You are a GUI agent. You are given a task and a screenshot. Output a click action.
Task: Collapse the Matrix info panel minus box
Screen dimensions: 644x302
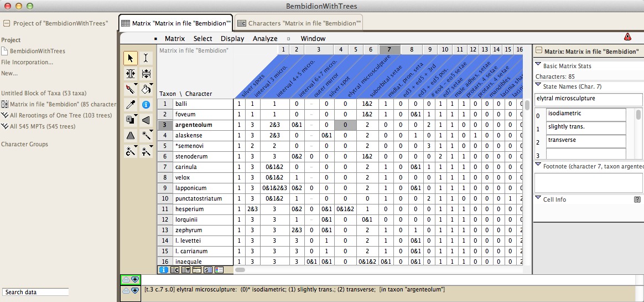click(538, 52)
